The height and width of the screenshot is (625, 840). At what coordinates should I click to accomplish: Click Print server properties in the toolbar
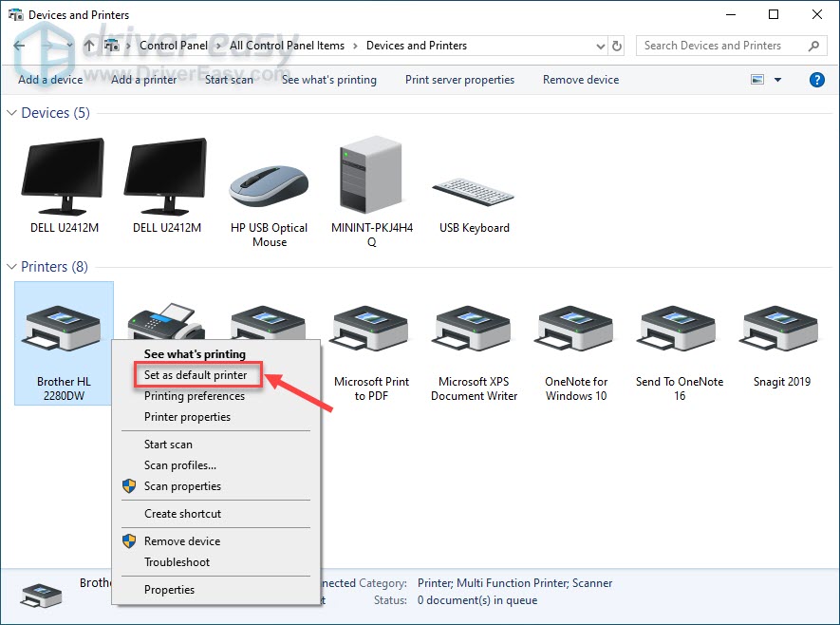click(x=459, y=80)
